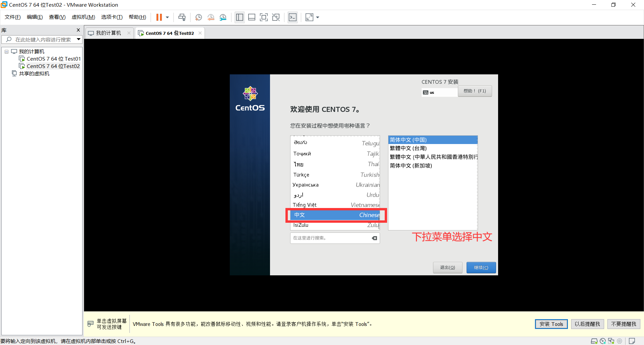
Task: Open the 查看(V) menu
Action: click(57, 17)
